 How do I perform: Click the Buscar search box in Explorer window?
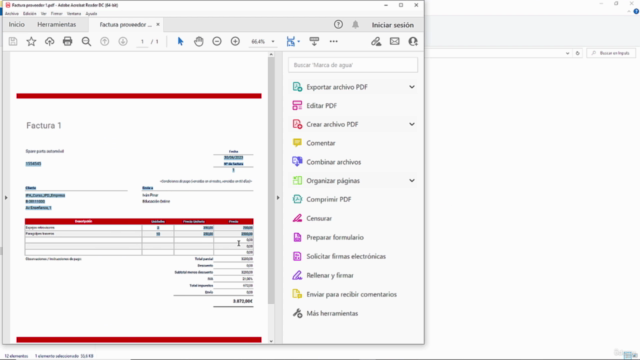pos(611,53)
